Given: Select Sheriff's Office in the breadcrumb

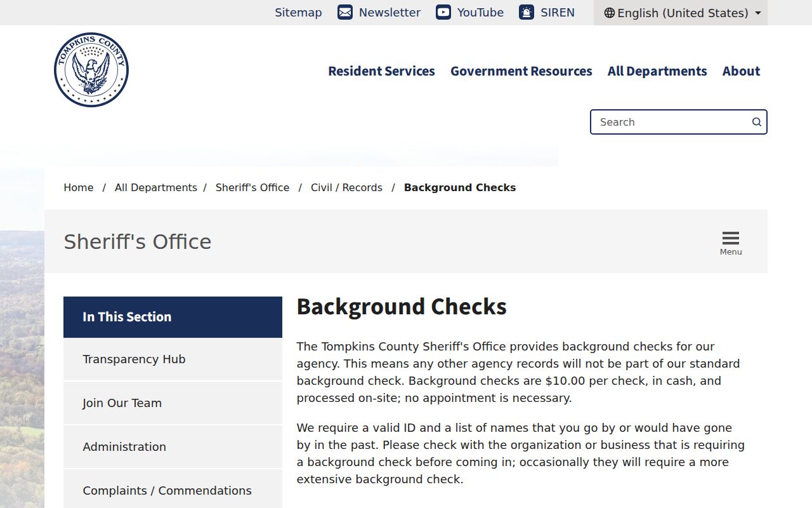Looking at the screenshot, I should click(252, 187).
